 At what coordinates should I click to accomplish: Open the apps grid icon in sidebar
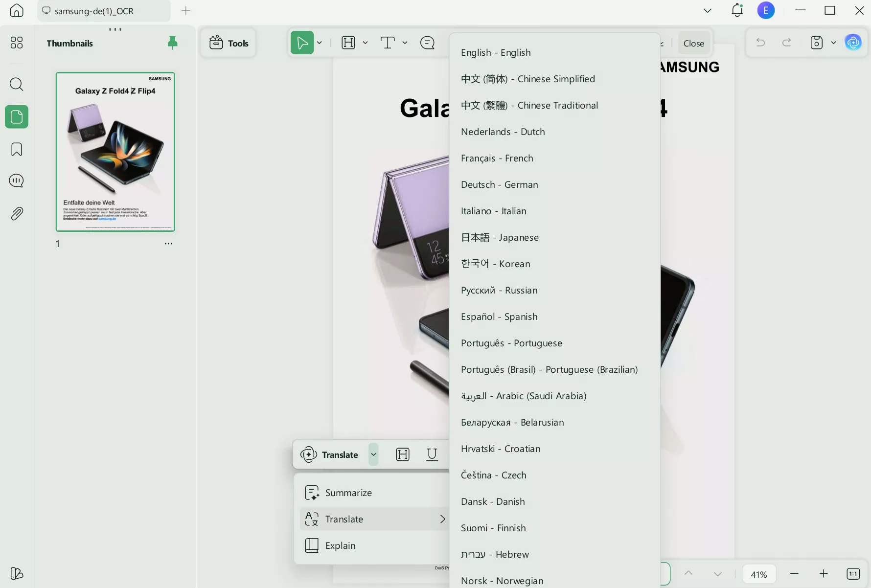(17, 43)
